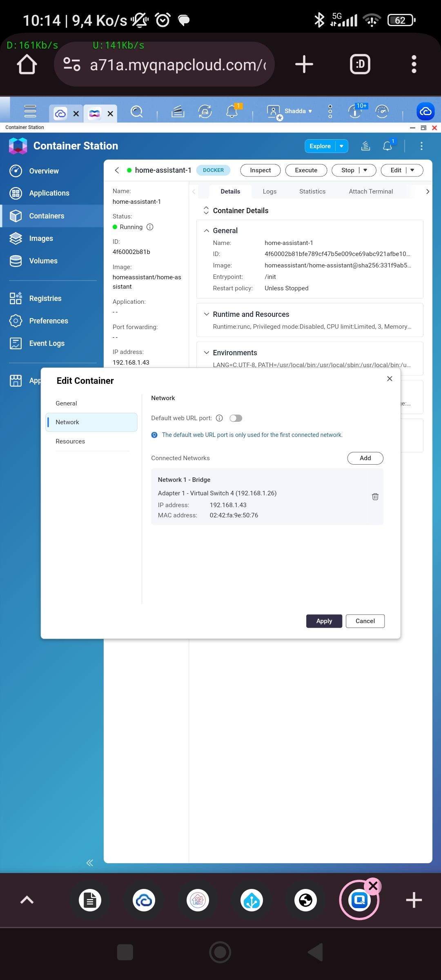This screenshot has height=980, width=441.
Task: Open QTS vertical more options dots
Action: click(330, 111)
